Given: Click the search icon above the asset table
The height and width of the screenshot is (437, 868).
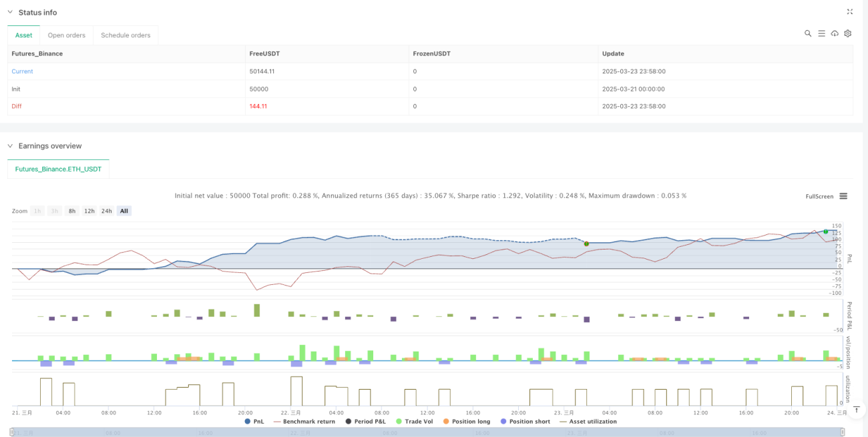Looking at the screenshot, I should click(x=808, y=33).
